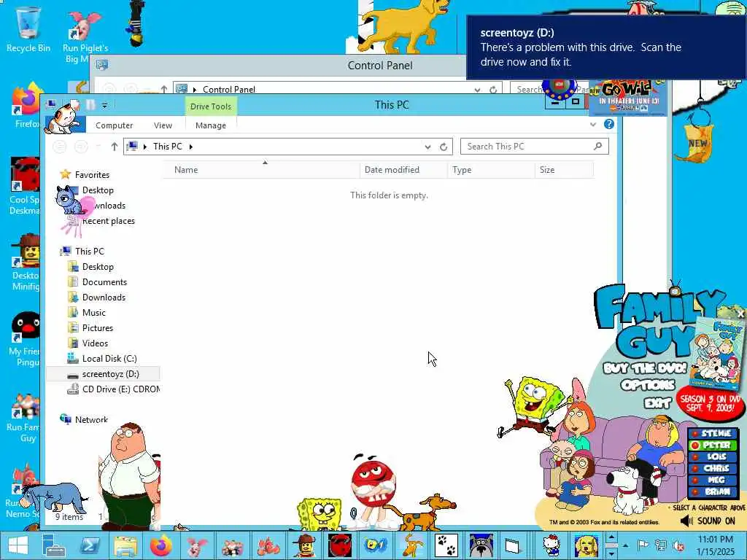Open Firefox desktop shortcut
The height and width of the screenshot is (560, 747).
pyautogui.click(x=27, y=106)
